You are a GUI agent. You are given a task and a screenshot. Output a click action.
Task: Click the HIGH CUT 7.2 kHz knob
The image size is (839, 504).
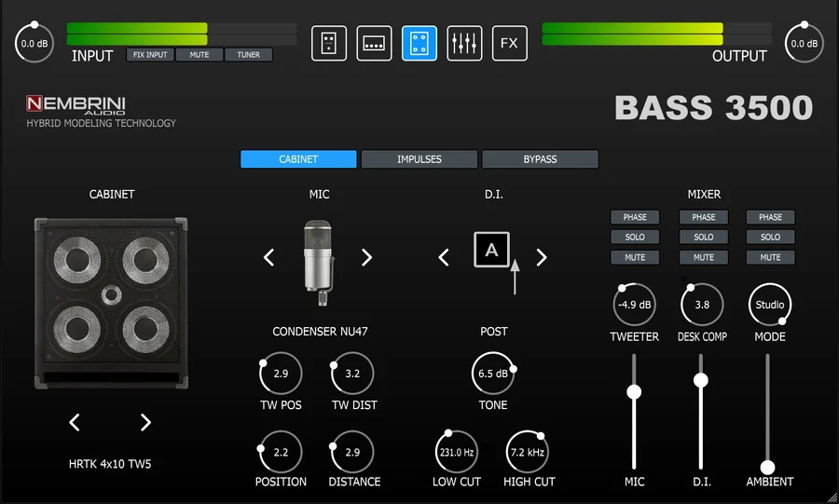pyautogui.click(x=528, y=452)
